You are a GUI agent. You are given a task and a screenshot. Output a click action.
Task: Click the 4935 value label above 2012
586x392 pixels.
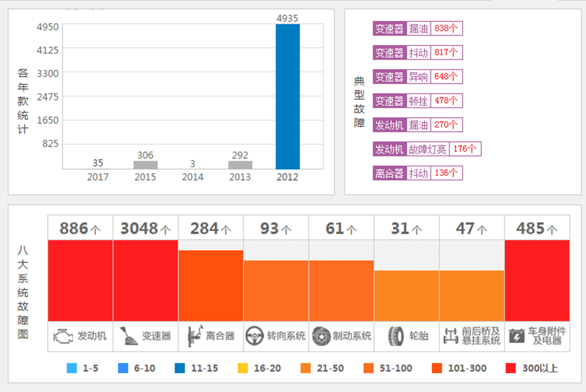(288, 18)
